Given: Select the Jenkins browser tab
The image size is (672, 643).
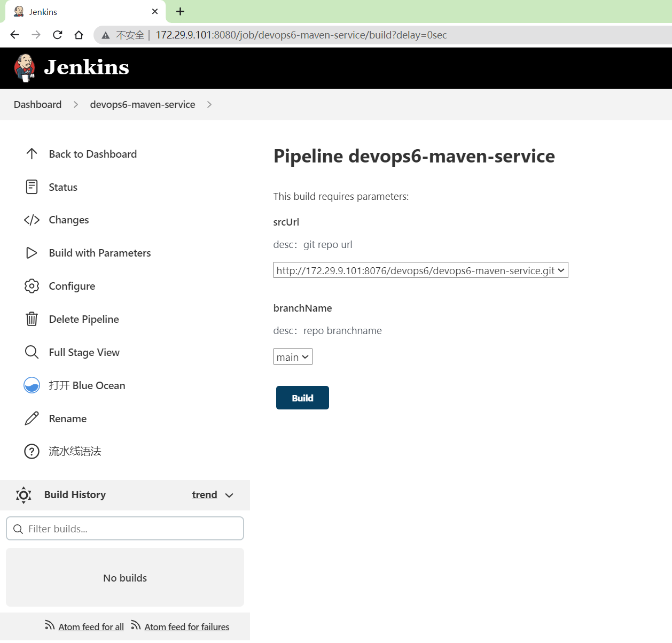Looking at the screenshot, I should (x=85, y=12).
